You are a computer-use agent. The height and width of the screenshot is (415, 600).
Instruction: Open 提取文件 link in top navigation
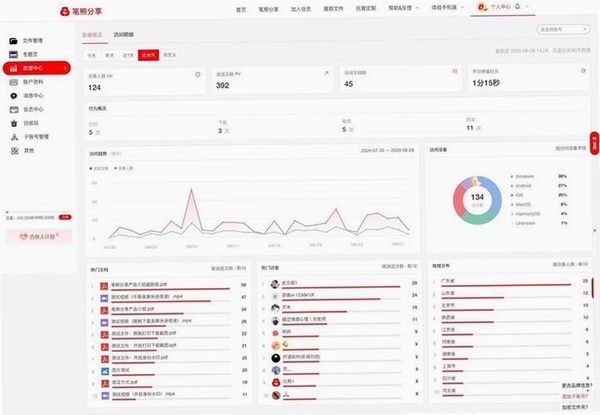[333, 9]
